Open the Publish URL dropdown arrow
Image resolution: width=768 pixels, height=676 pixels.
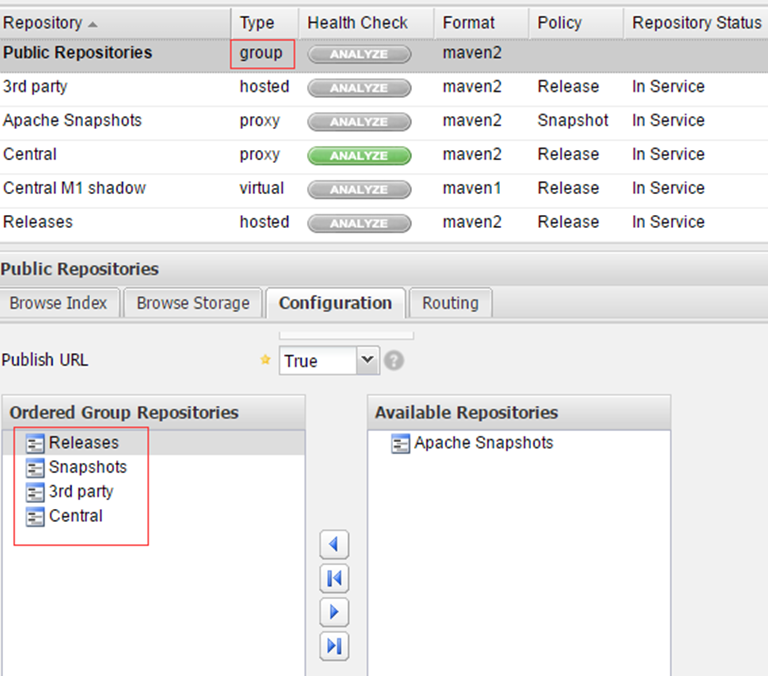pyautogui.click(x=367, y=361)
